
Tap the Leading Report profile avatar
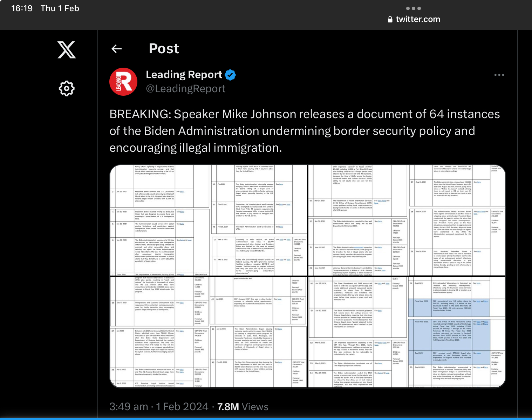coord(123,82)
